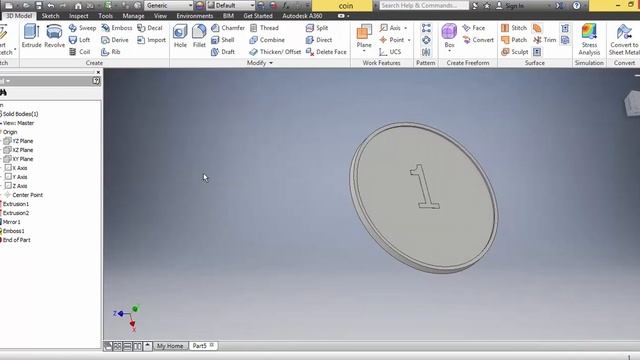Open the Sculpt tool
Image resolution: width=640 pixels, height=360 pixels.
[514, 52]
